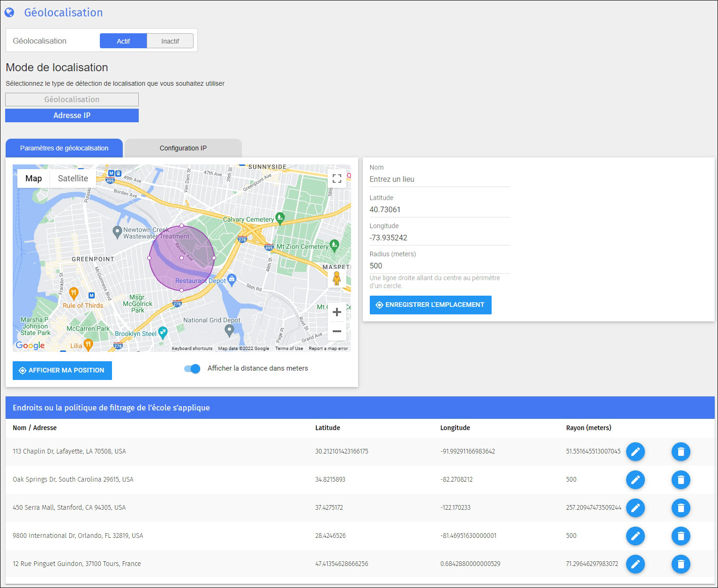Image resolution: width=718 pixels, height=588 pixels.
Task: Click the Longitude input field
Action: 440,238
